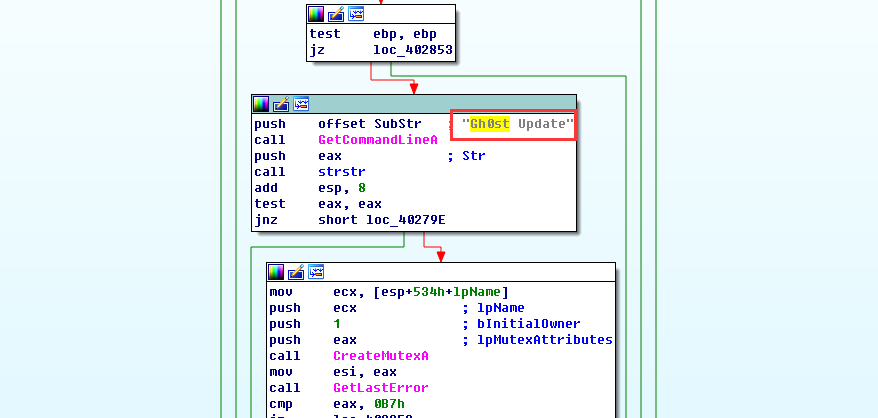Screen dimensions: 878x418
Task: Open node color picker on test ebp block
Action: click(316, 14)
